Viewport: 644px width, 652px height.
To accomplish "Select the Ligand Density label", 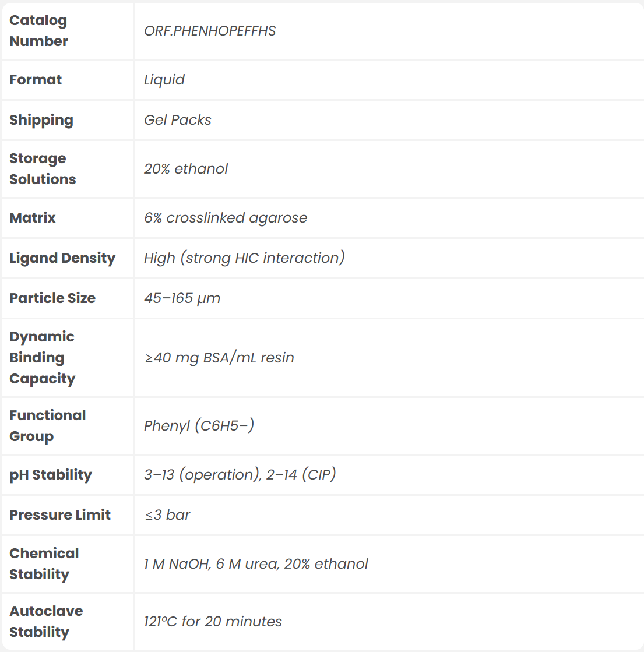I will (62, 258).
